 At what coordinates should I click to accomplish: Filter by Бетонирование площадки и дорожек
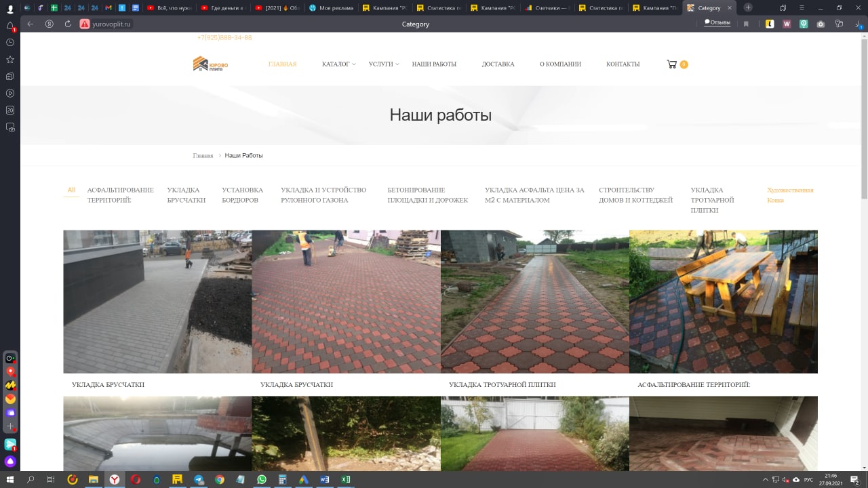click(x=428, y=195)
